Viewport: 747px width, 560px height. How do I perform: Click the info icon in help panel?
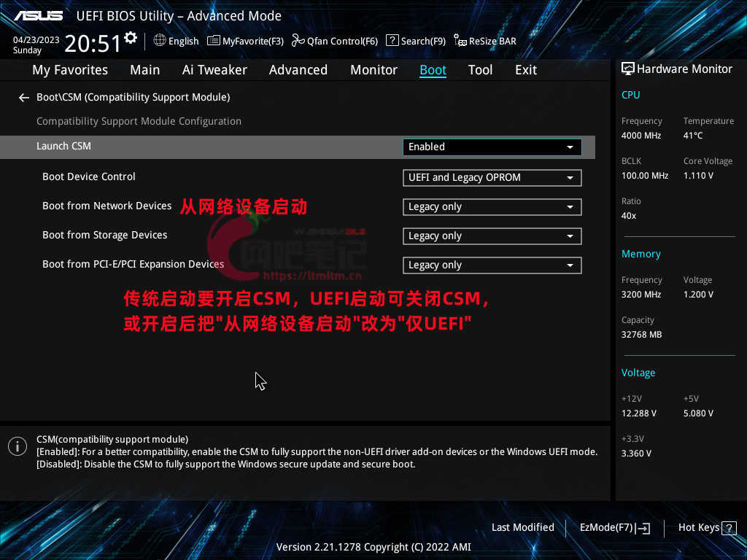pyautogui.click(x=18, y=446)
